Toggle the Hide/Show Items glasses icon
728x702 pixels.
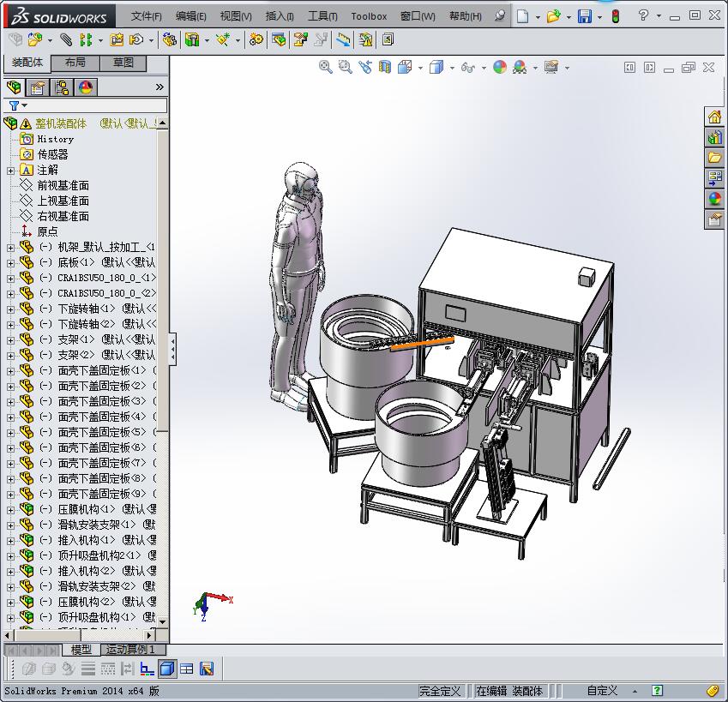(468, 68)
